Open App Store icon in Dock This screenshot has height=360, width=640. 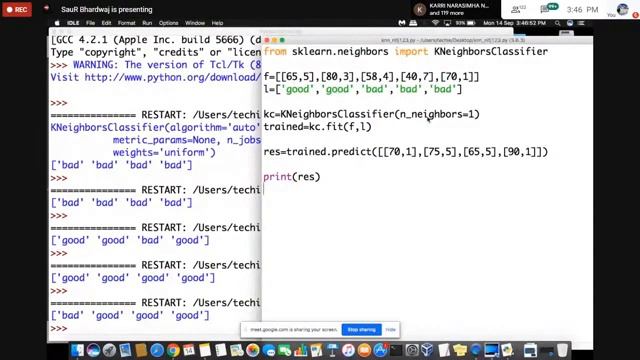380,350
